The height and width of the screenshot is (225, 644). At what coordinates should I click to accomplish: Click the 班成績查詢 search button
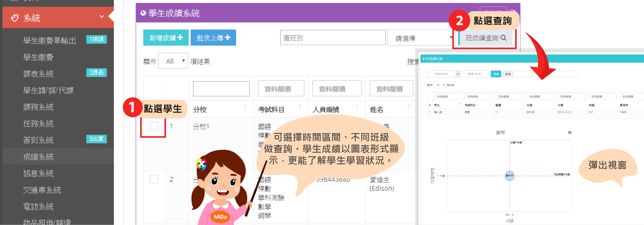click(x=485, y=38)
